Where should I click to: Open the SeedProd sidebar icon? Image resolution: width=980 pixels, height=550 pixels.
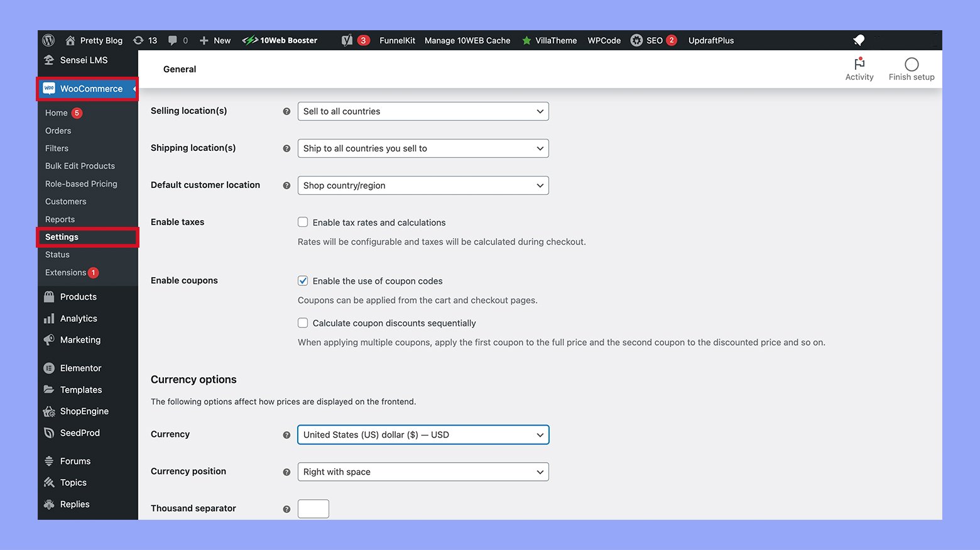tap(50, 432)
